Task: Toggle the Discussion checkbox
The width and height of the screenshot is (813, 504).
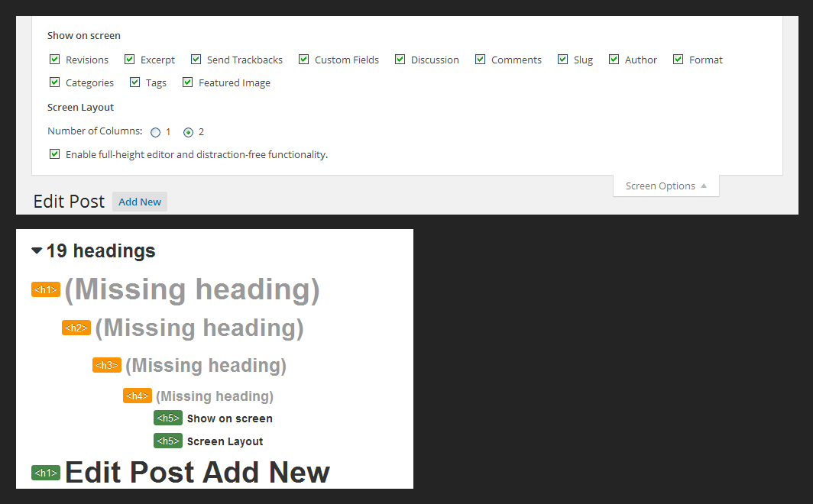Action: 400,60
